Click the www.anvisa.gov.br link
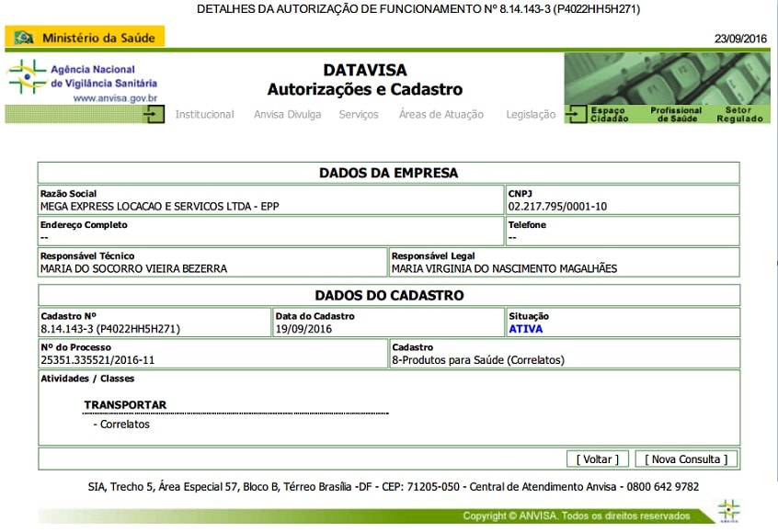 click(x=115, y=97)
